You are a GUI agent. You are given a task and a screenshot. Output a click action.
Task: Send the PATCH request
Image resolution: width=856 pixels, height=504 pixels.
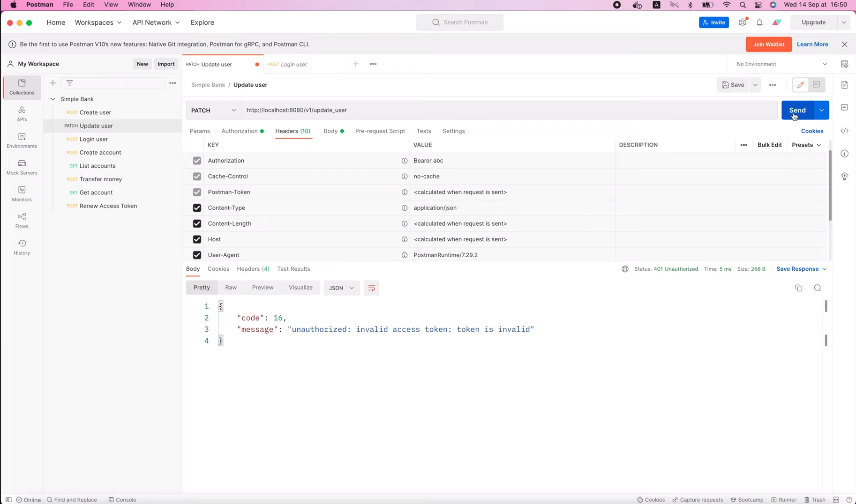(x=797, y=110)
